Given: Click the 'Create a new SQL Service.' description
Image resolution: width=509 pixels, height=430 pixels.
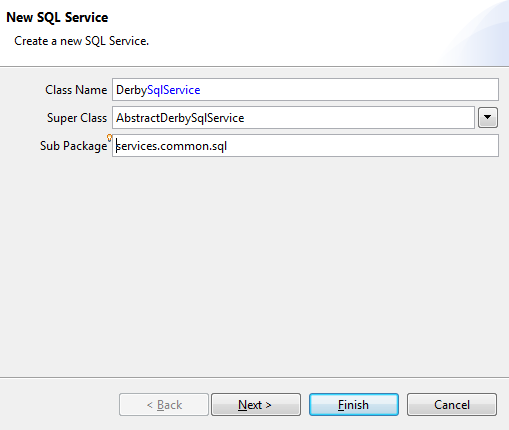Looking at the screenshot, I should tap(81, 41).
